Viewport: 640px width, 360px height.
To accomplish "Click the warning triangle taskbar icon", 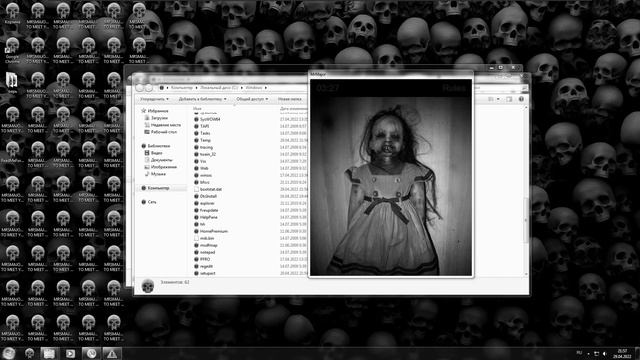I will [112, 353].
